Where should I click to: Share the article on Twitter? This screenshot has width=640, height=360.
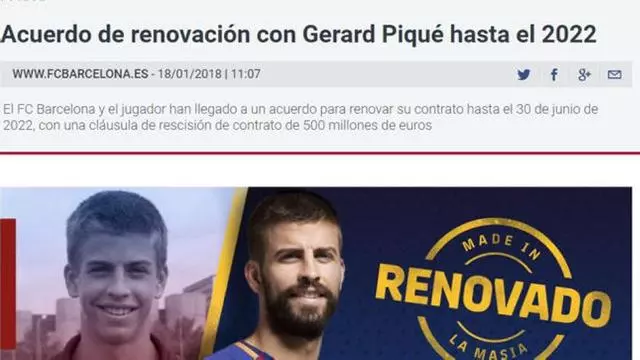(x=524, y=75)
